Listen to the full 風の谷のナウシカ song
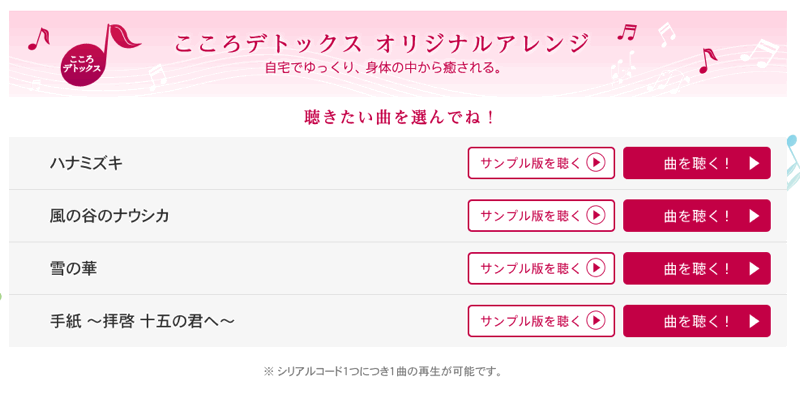The image size is (800, 394). (x=697, y=215)
